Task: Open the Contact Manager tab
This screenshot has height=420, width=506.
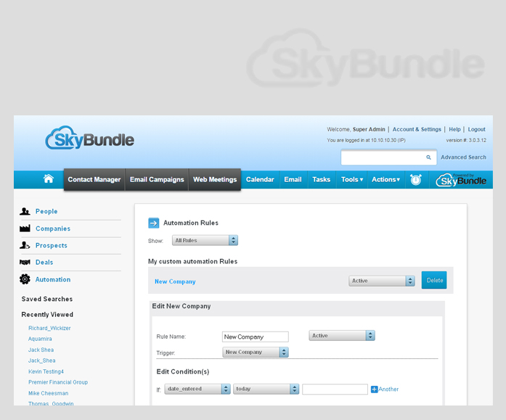Action: 94,180
